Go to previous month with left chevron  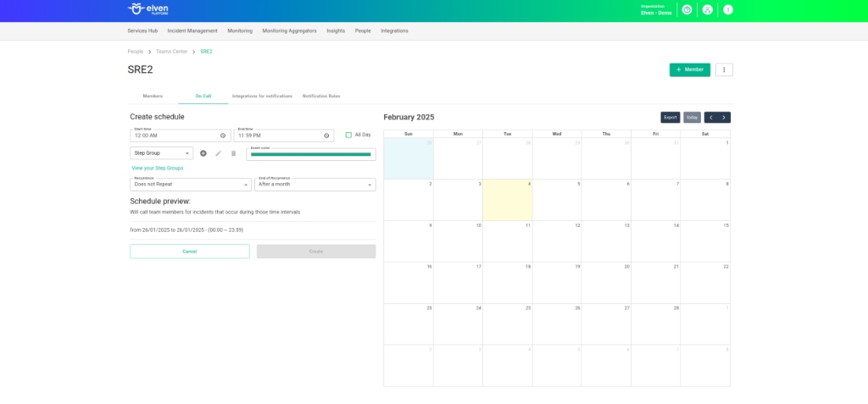click(710, 117)
